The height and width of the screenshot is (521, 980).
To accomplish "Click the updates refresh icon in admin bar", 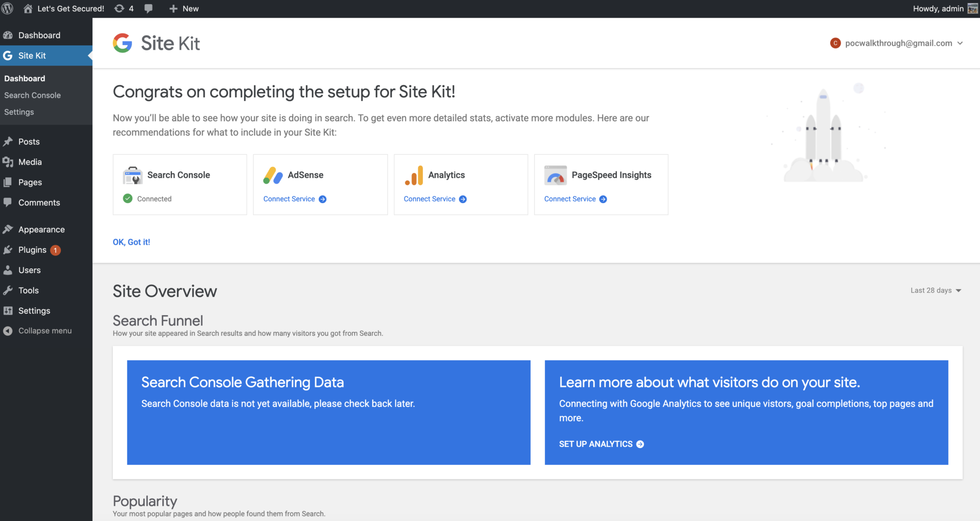I will 118,8.
